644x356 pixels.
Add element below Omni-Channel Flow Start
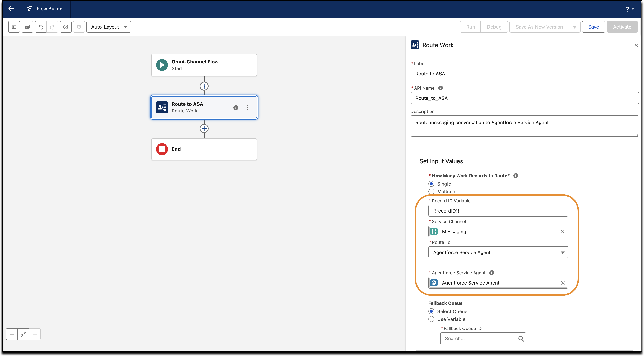click(204, 86)
